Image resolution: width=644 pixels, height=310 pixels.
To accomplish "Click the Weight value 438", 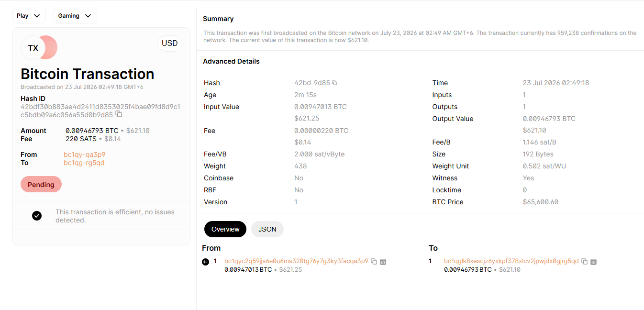I will 300,166.
